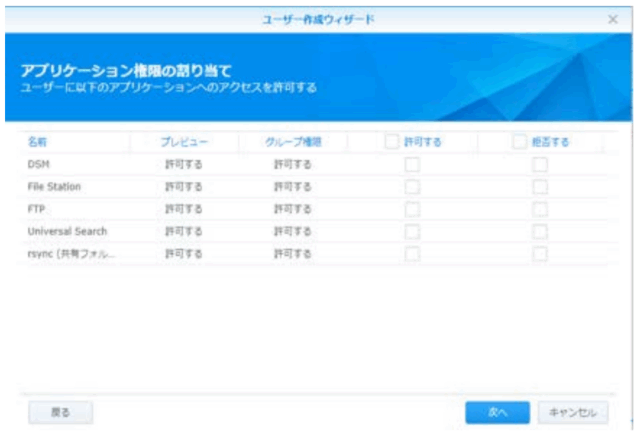640x442 pixels.
Task: Check the header 拒否する select-all checkbox
Action: [519, 142]
